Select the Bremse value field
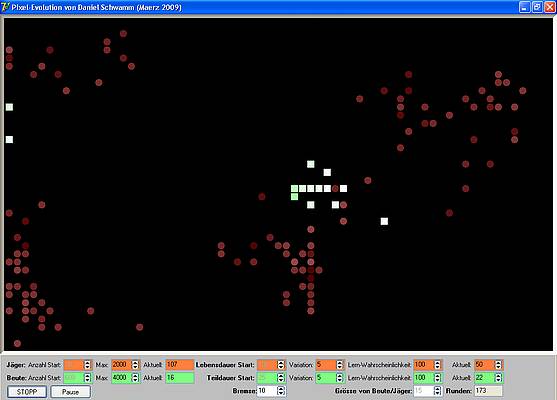 tap(267, 391)
